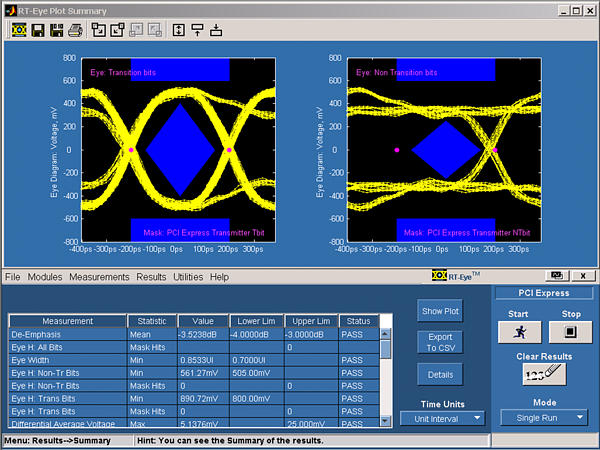The width and height of the screenshot is (600, 450).
Task: Click the second greyed-out zoom icon
Action: pyautogui.click(x=155, y=30)
